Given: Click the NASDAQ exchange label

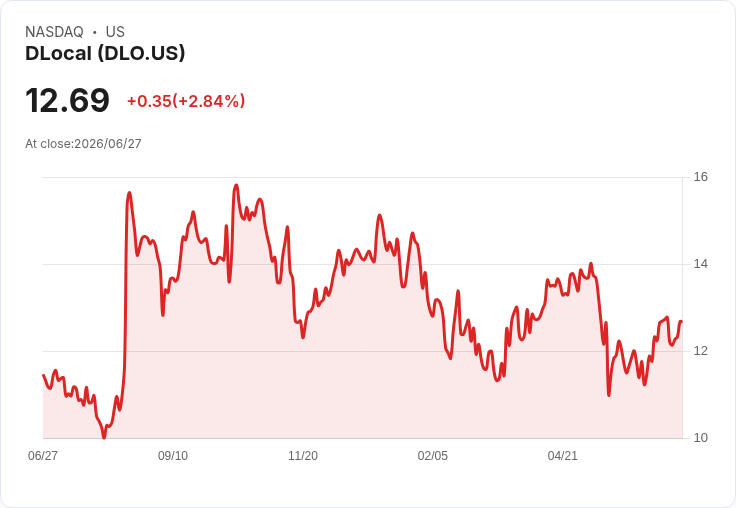Looking at the screenshot, I should [x=54, y=32].
